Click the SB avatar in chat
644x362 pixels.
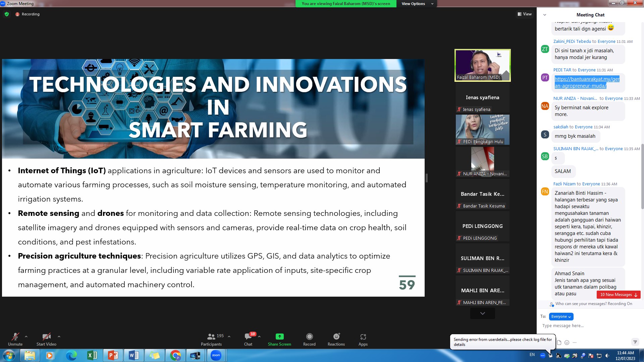pos(545,157)
